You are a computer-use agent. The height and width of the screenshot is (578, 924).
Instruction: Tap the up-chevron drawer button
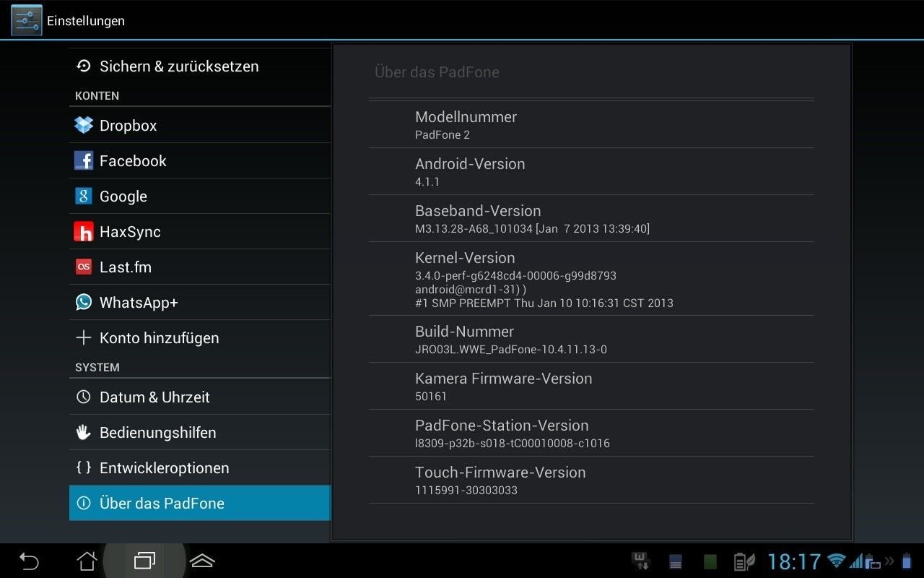pyautogui.click(x=202, y=561)
